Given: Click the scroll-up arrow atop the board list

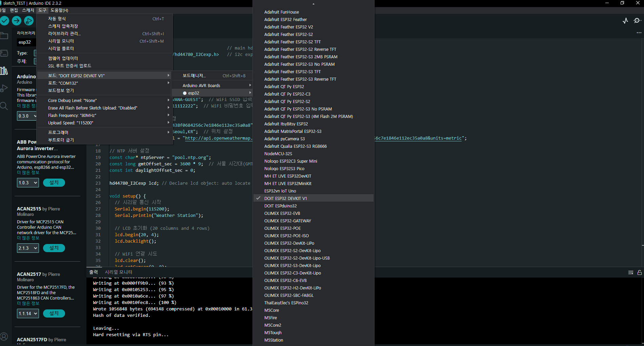Looking at the screenshot, I should pyautogui.click(x=314, y=4).
